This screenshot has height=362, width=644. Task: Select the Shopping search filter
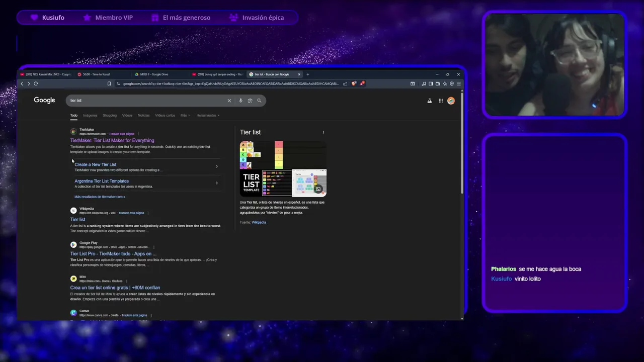[110, 115]
